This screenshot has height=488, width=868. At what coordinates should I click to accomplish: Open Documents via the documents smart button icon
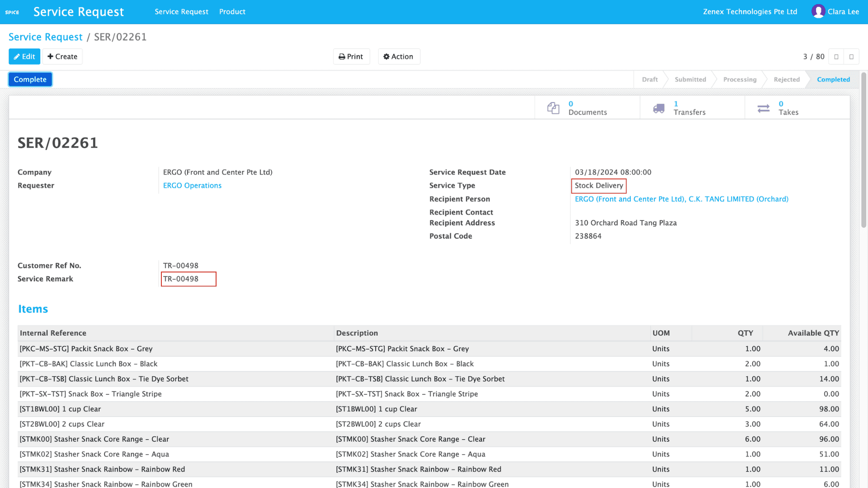(553, 108)
